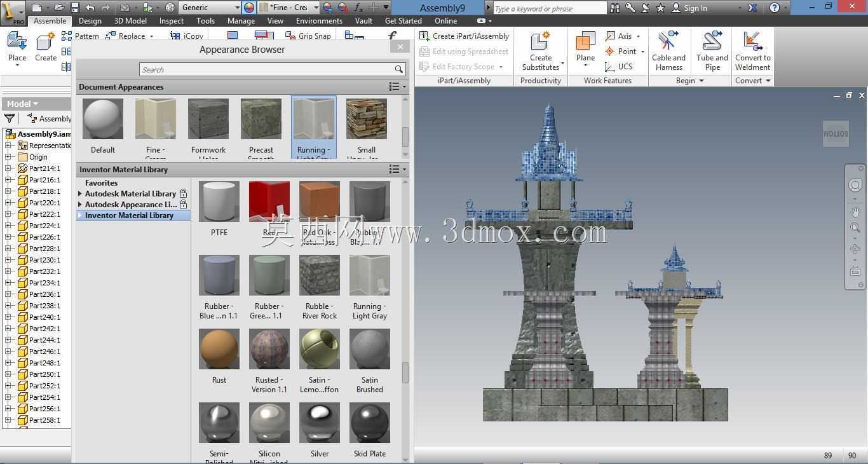Click the Appearance Browser search field

click(273, 69)
